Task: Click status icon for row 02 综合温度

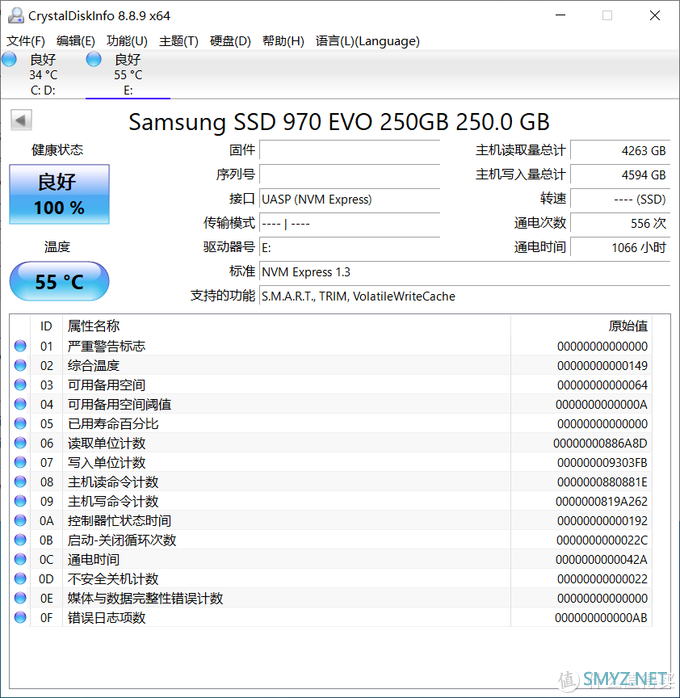Action: pyautogui.click(x=20, y=365)
